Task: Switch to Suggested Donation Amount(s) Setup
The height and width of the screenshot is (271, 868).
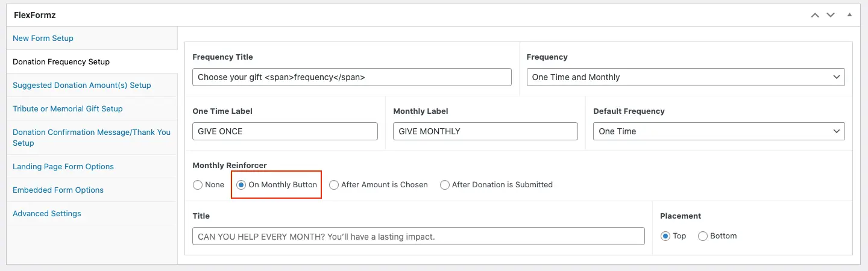Action: point(81,85)
